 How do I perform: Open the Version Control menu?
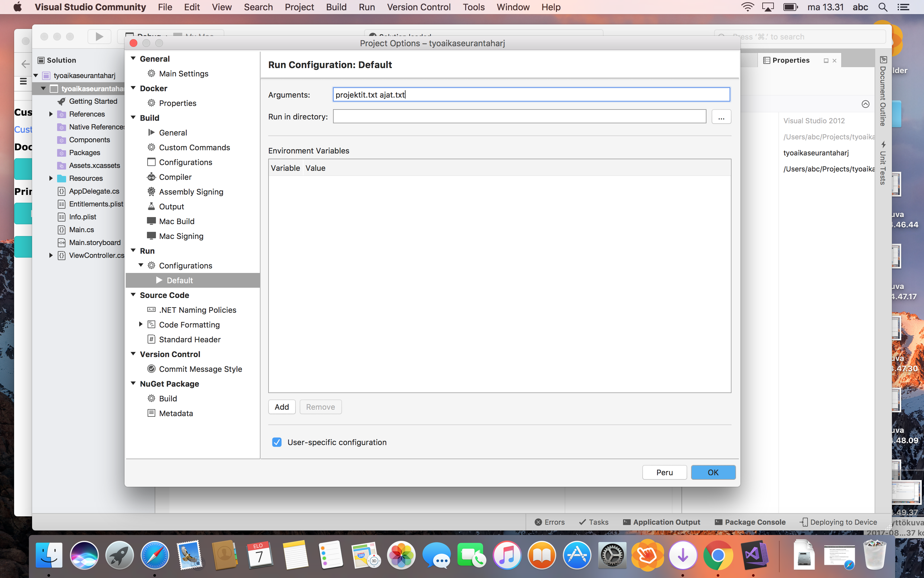click(418, 7)
